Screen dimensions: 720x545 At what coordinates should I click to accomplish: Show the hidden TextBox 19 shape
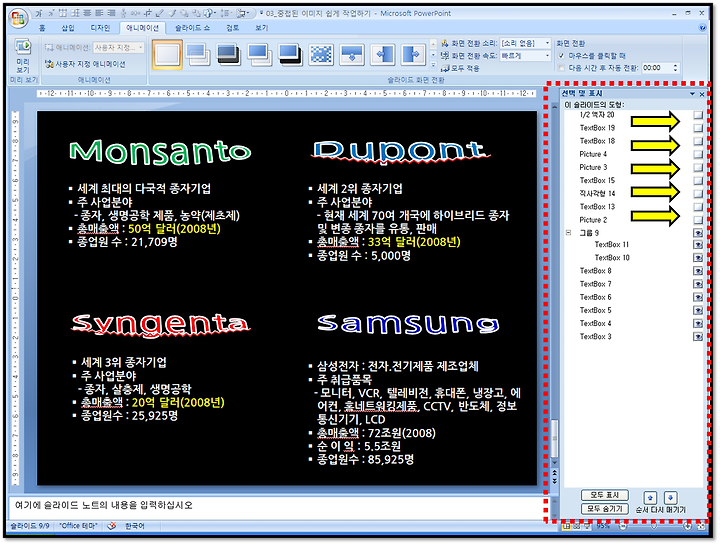point(698,128)
